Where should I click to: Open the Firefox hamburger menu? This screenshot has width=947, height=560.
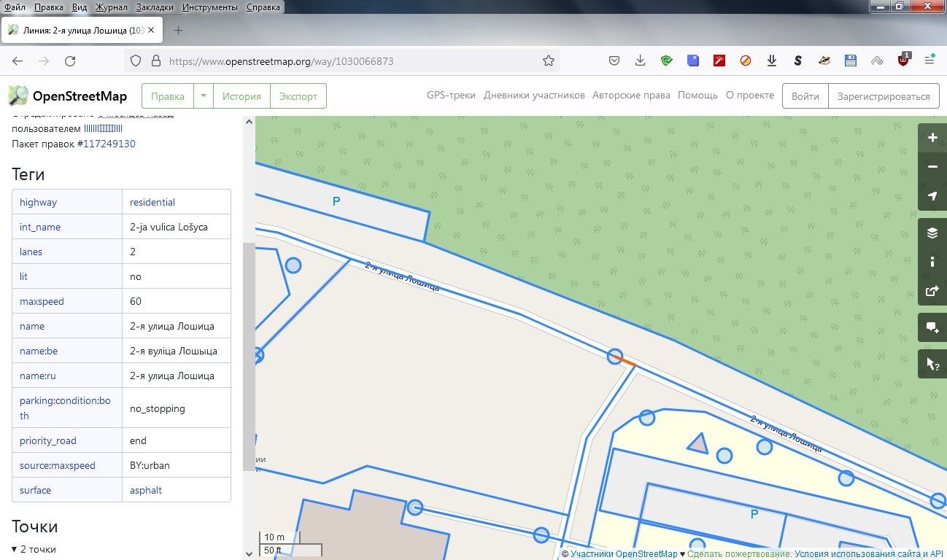[929, 61]
